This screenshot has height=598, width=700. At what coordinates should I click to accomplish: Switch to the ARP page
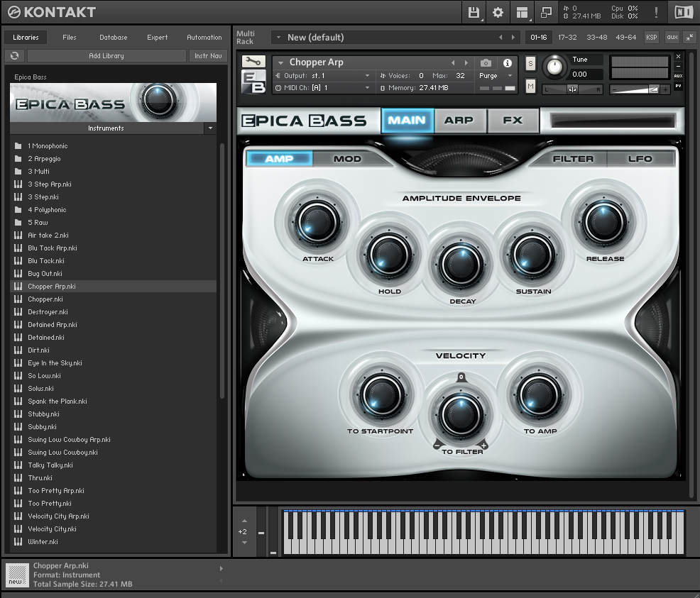pyautogui.click(x=459, y=121)
